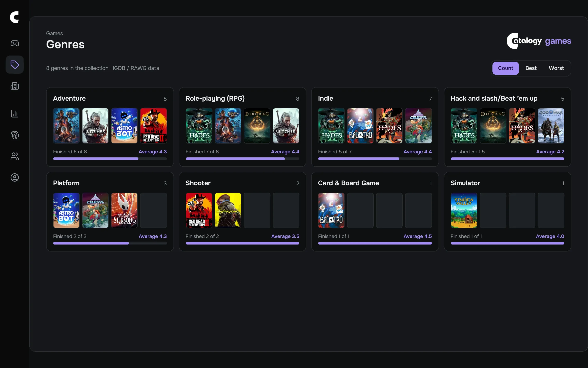Click the Witcher cover in Adventure card
The width and height of the screenshot is (588, 368).
point(95,126)
